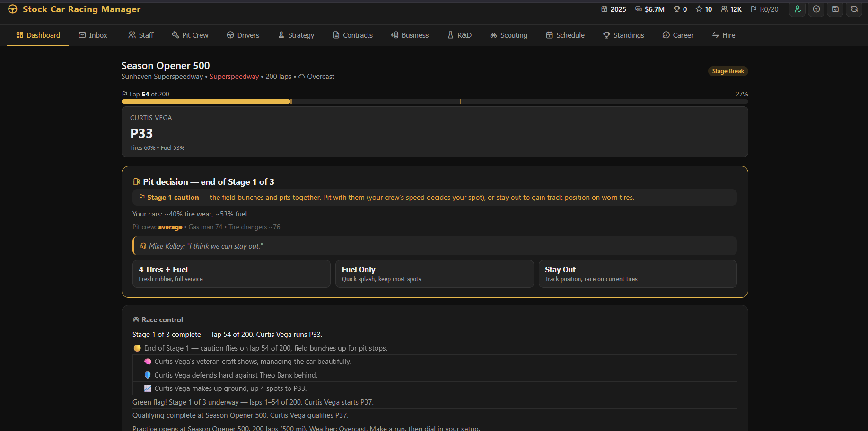
Task: Click the Superspeedway track type label
Action: (x=234, y=77)
